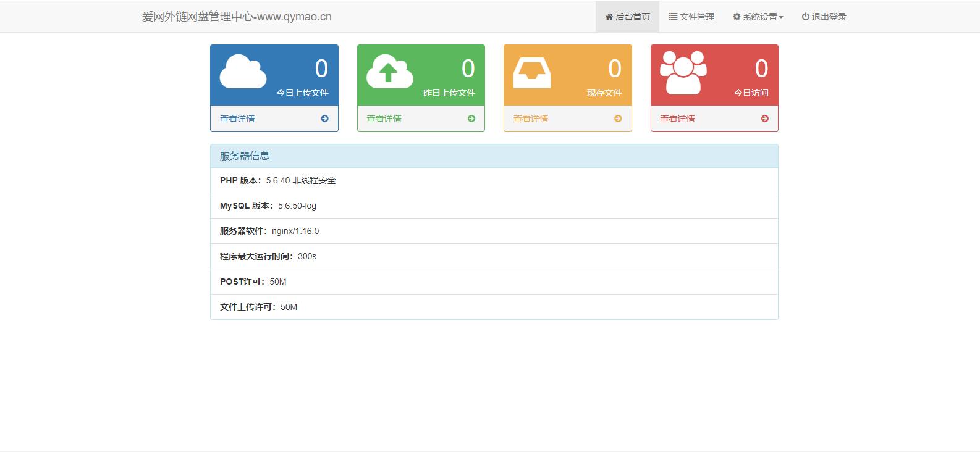Open 查看详情 under 昨日上传文件
The width and height of the screenshot is (980, 452).
click(x=384, y=119)
